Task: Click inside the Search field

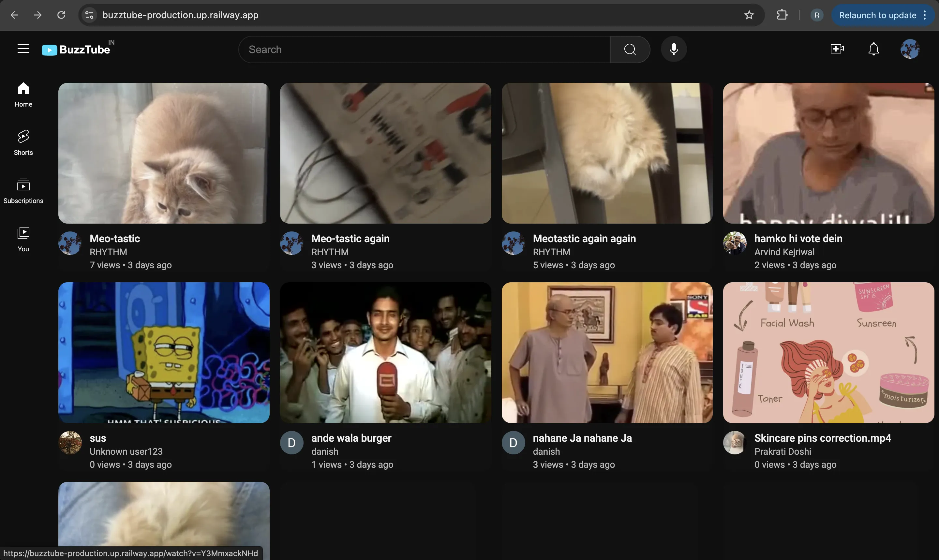Action: [x=424, y=50]
